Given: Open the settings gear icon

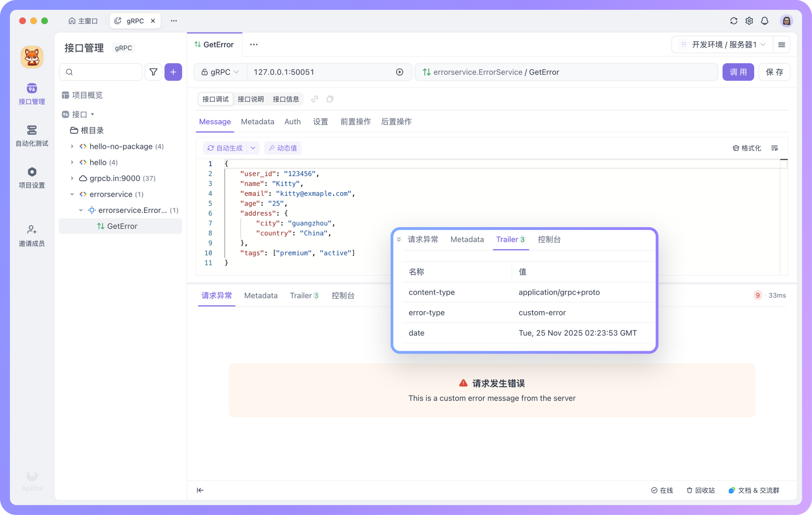Looking at the screenshot, I should click(x=749, y=21).
